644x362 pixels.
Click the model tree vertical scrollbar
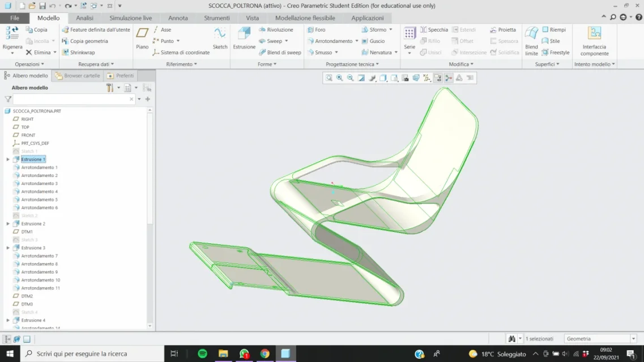[x=150, y=168]
